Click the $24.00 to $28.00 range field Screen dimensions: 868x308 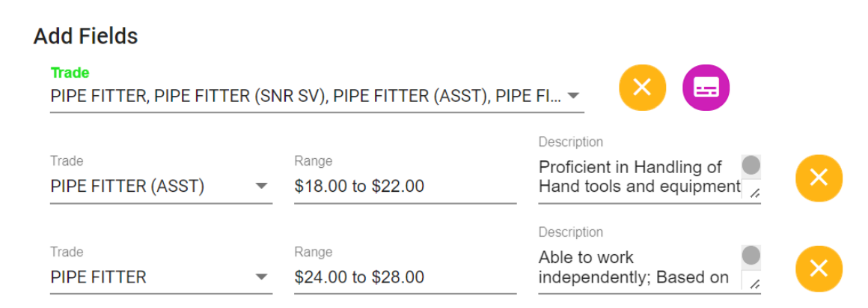point(404,277)
